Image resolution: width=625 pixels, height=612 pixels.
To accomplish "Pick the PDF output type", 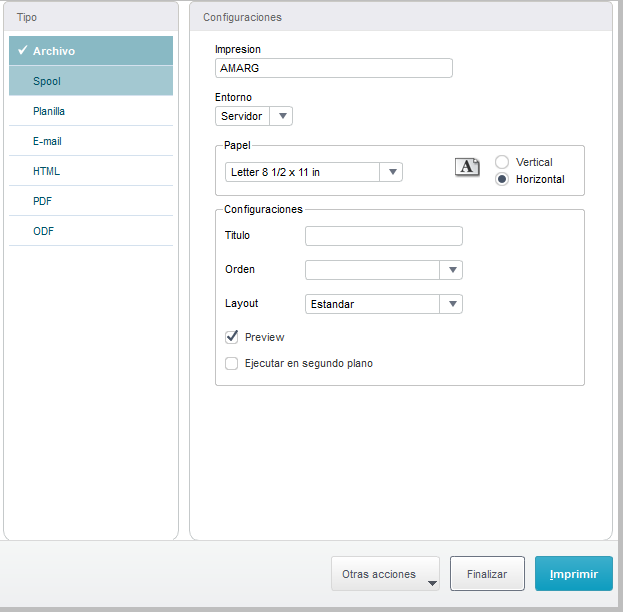I will click(x=91, y=201).
